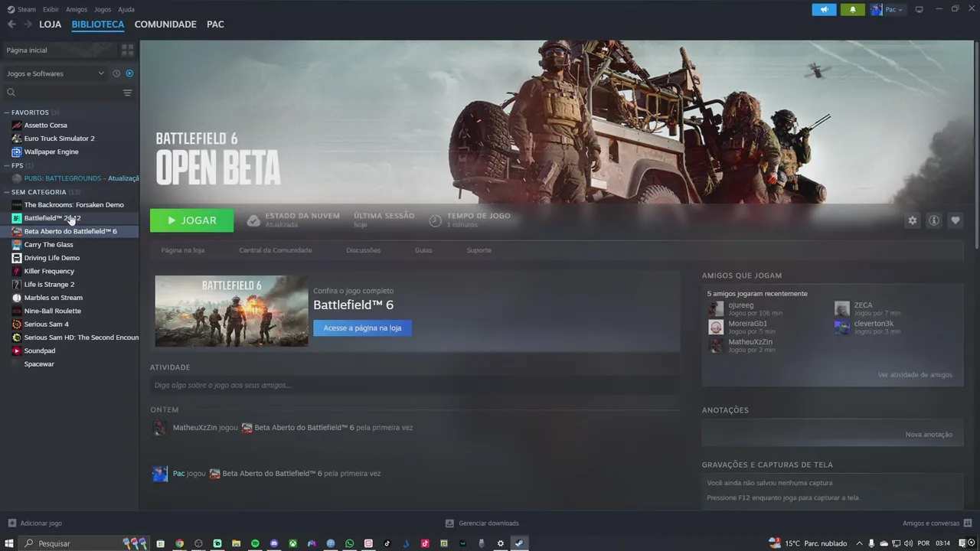Go to the LOJA tab
The height and width of the screenshot is (551, 980).
[x=51, y=24]
